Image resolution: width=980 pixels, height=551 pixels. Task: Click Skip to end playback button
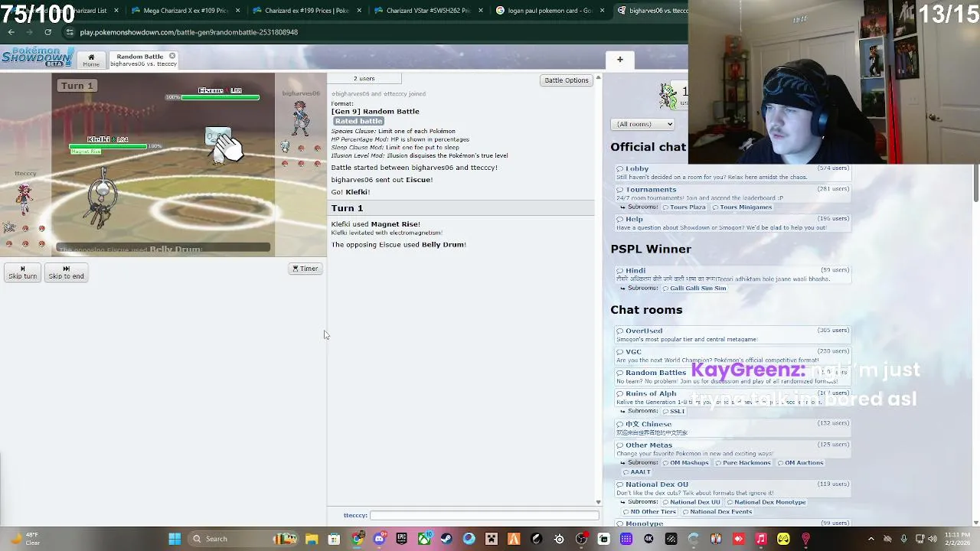(x=66, y=272)
